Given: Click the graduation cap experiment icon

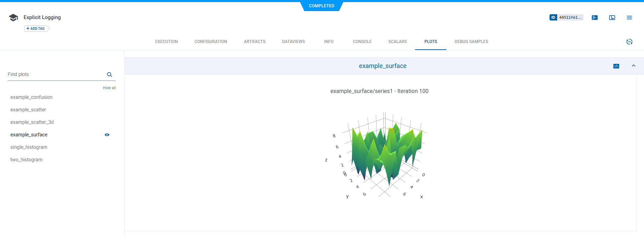Looking at the screenshot, I should [13, 18].
